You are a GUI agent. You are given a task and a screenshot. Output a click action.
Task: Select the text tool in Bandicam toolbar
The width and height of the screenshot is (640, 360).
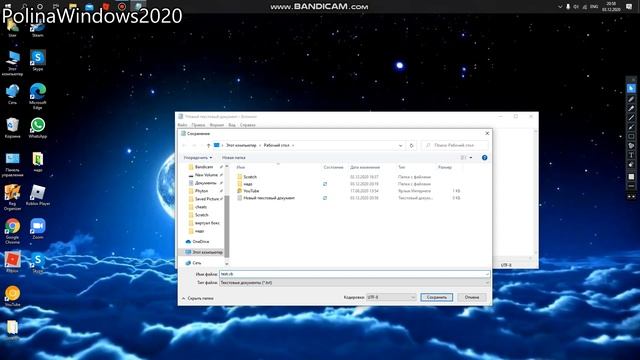631,155
